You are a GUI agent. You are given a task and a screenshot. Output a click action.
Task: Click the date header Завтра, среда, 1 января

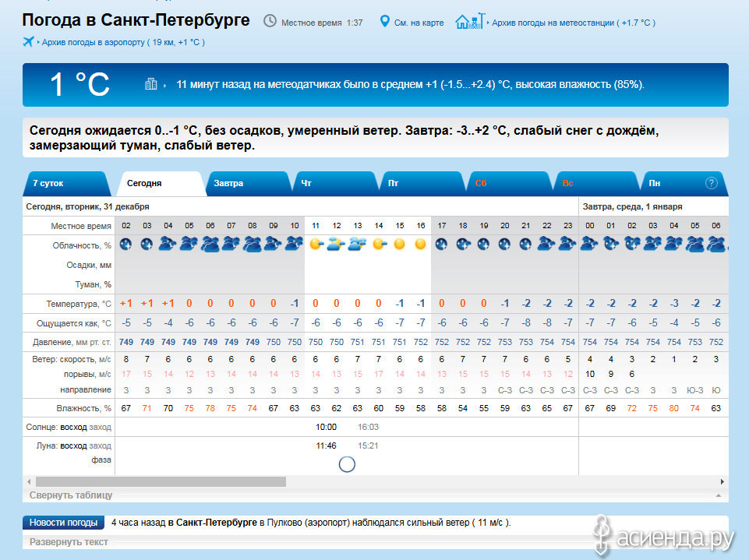632,206
